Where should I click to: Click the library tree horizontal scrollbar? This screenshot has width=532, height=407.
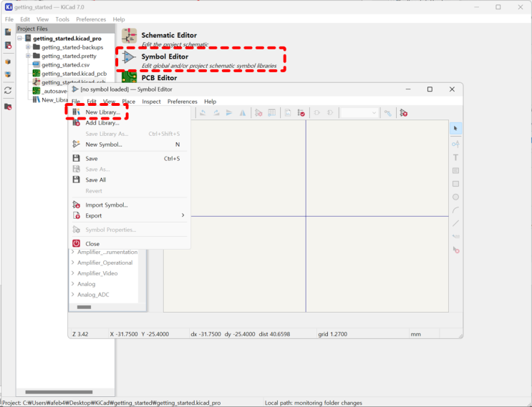(x=84, y=307)
